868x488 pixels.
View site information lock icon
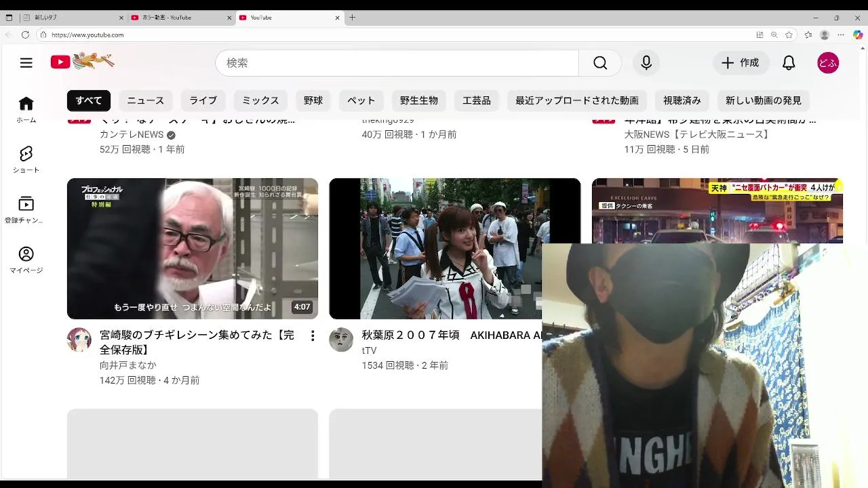[43, 35]
